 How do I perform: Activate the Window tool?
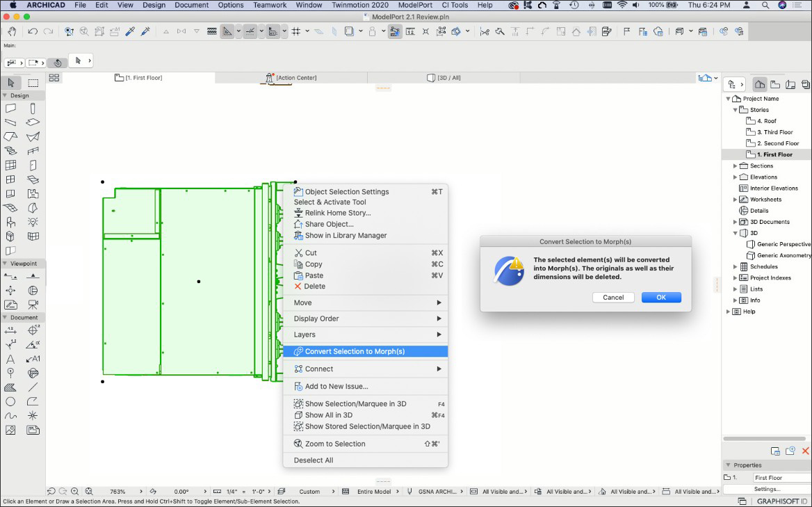click(10, 179)
